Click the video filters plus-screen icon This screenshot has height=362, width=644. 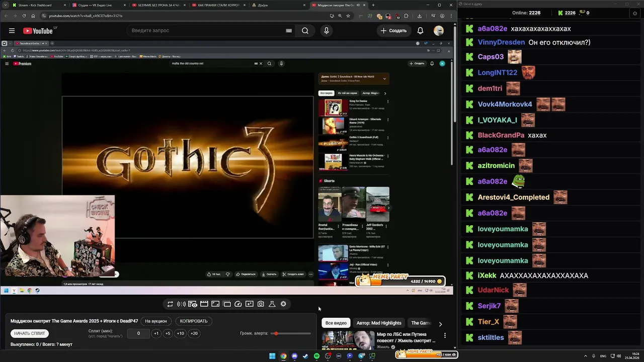tap(250, 304)
